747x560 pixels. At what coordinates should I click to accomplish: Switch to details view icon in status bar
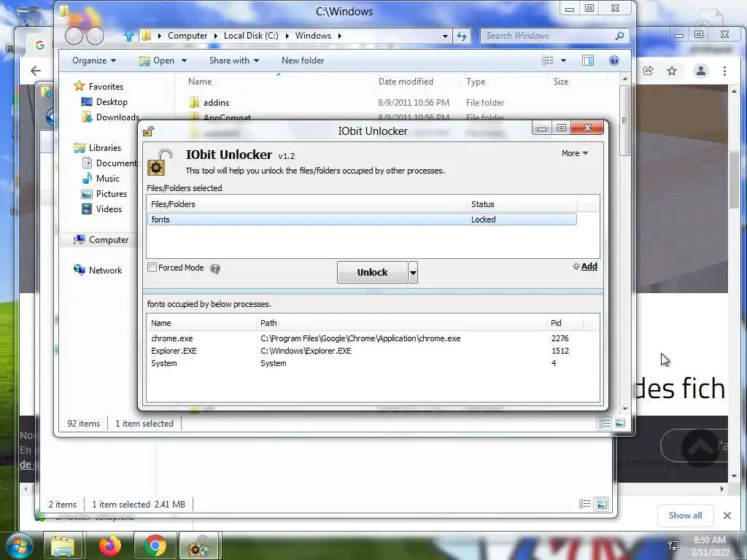605,424
